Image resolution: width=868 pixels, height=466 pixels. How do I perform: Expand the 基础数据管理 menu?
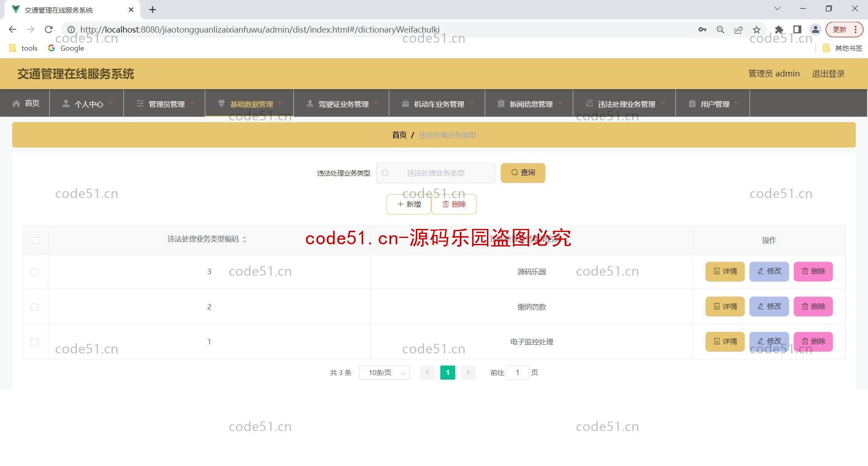point(250,104)
